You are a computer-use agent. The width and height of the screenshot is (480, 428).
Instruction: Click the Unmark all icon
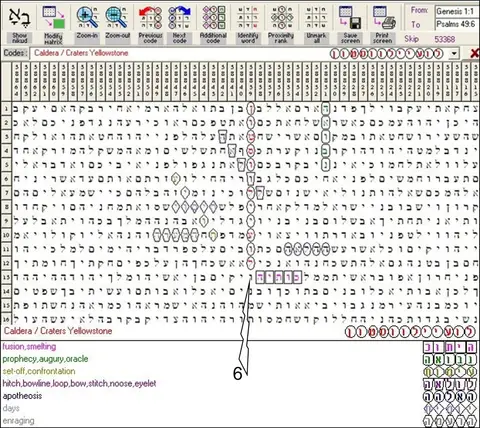coord(316,17)
